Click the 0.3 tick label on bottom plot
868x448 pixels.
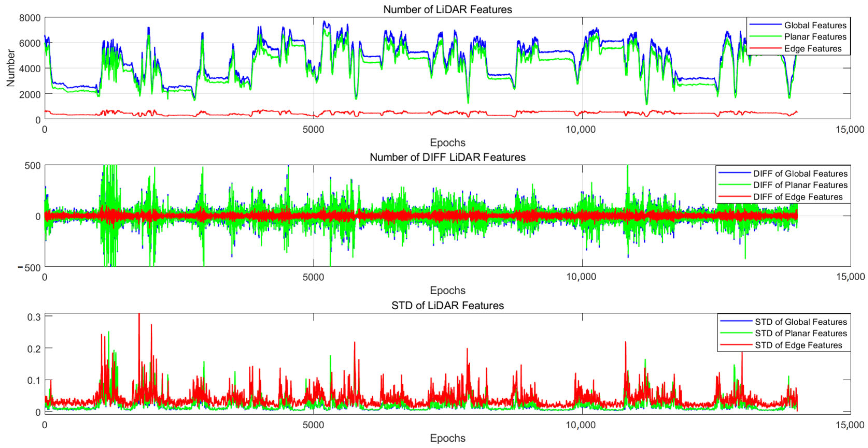click(34, 317)
